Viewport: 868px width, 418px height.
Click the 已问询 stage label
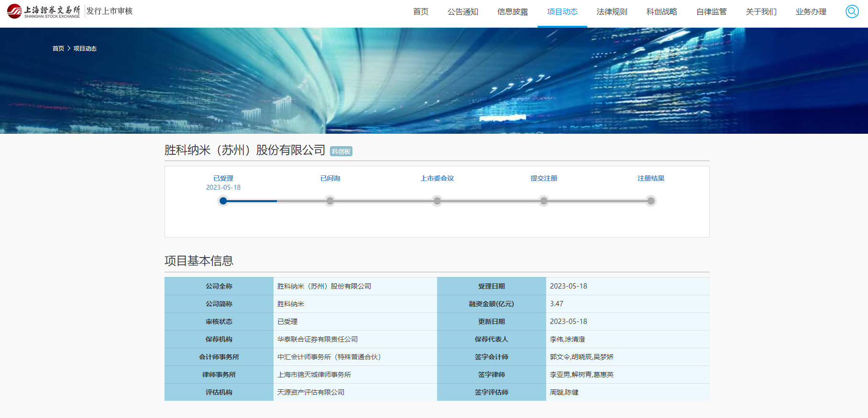(x=330, y=178)
